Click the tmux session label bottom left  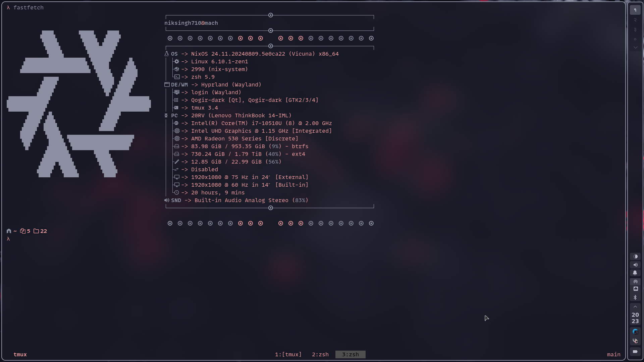coord(20,354)
